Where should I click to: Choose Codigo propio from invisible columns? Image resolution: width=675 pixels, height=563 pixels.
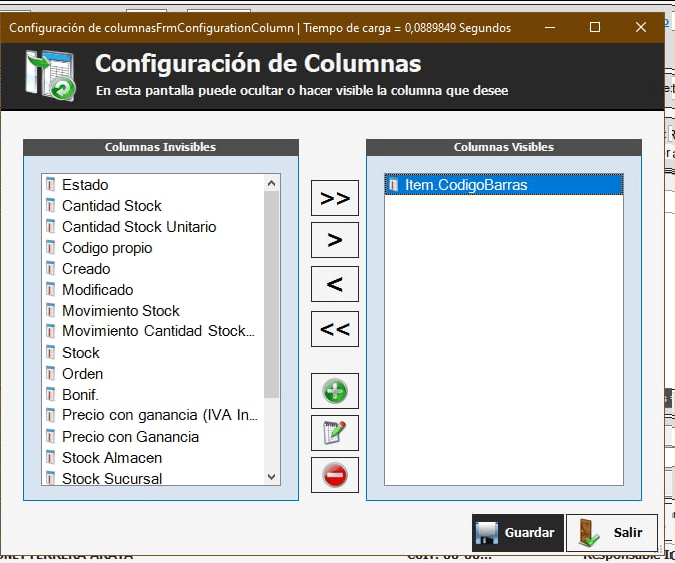coord(107,248)
